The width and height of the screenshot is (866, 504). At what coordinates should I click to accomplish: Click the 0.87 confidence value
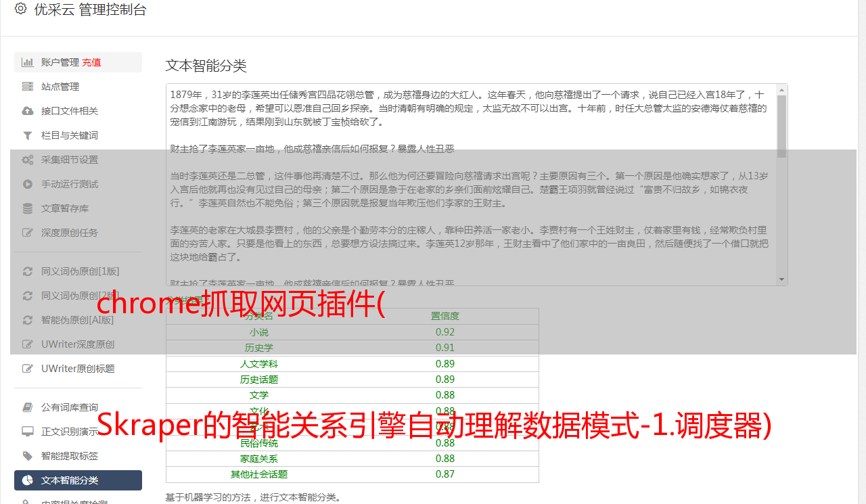[445, 474]
